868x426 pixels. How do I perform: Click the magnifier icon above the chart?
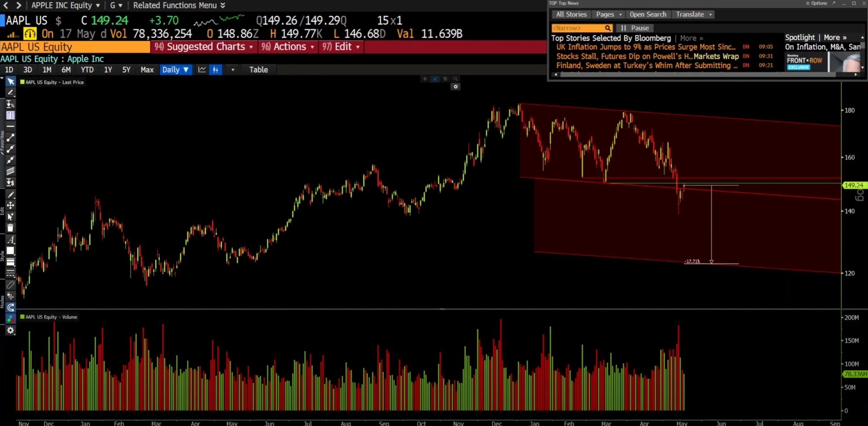click(455, 79)
